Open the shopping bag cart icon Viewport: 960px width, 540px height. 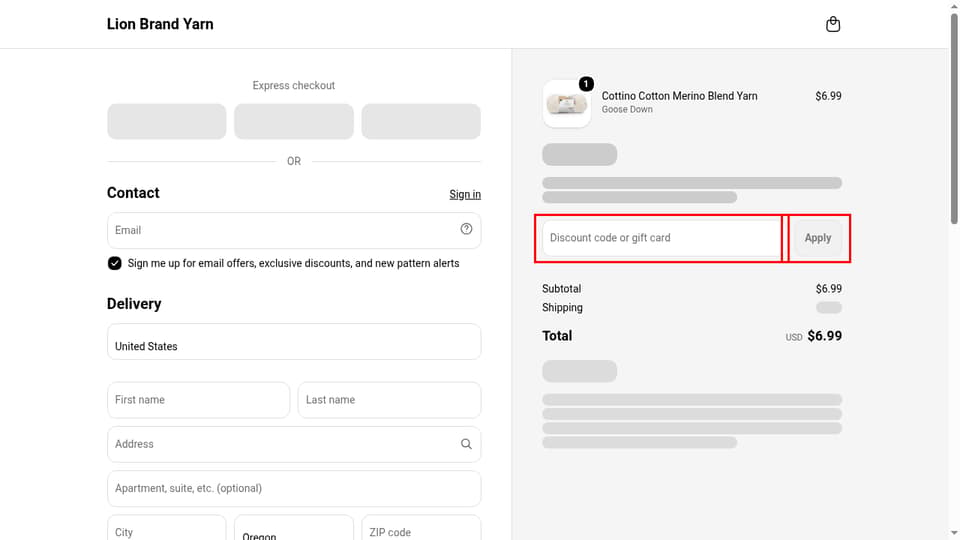833,24
